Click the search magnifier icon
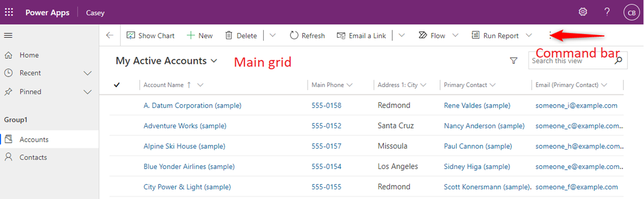 tap(619, 60)
